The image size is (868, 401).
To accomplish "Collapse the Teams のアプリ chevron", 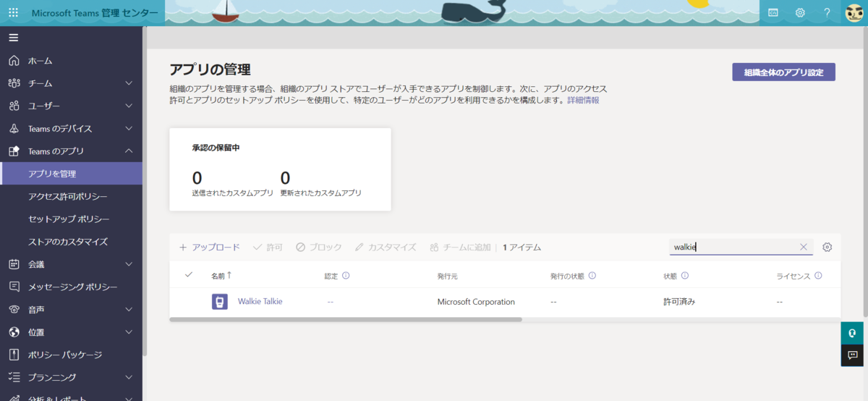I will coord(129,151).
